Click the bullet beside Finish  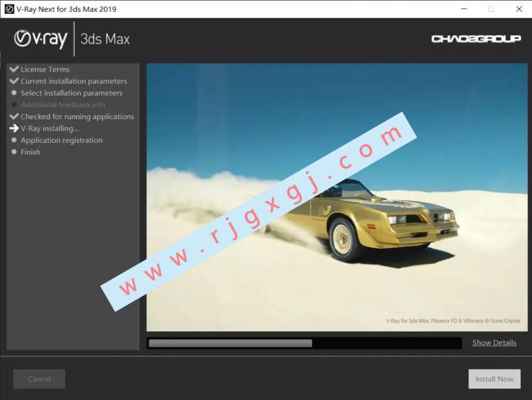coord(14,152)
